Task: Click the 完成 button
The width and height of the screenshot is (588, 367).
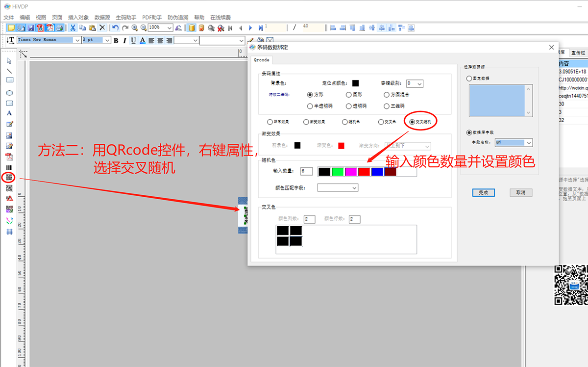Action: coord(484,193)
